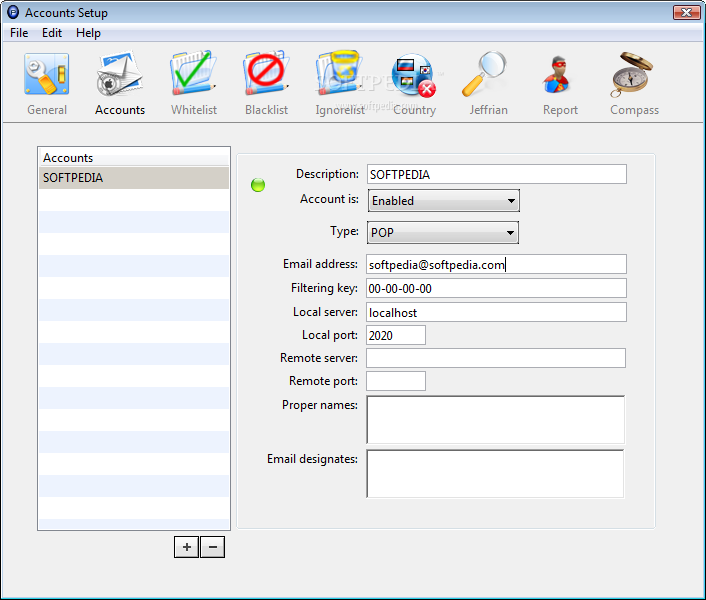The image size is (706, 600).
Task: Open the General settings pane
Action: 47,84
